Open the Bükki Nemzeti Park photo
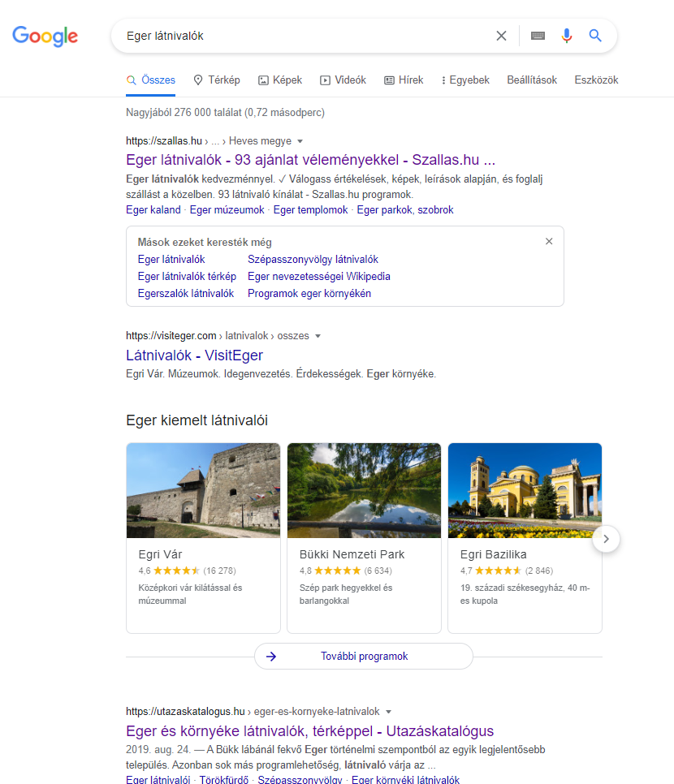 (365, 490)
